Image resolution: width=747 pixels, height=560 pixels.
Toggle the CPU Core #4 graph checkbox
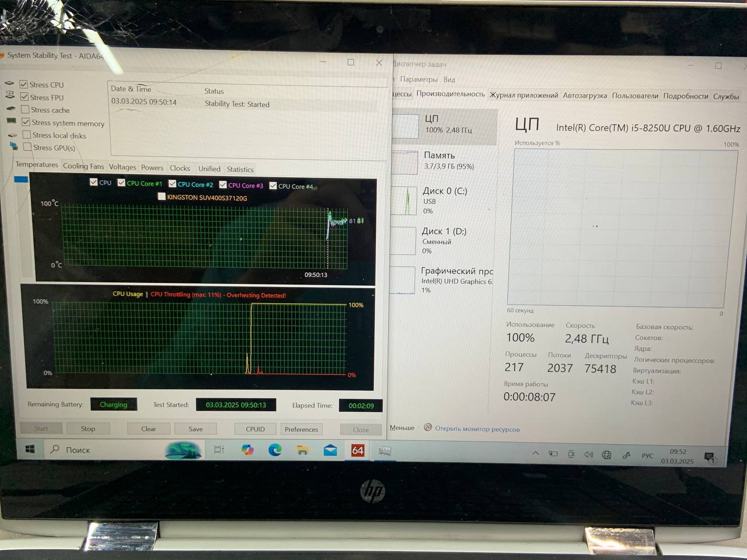pyautogui.click(x=273, y=186)
